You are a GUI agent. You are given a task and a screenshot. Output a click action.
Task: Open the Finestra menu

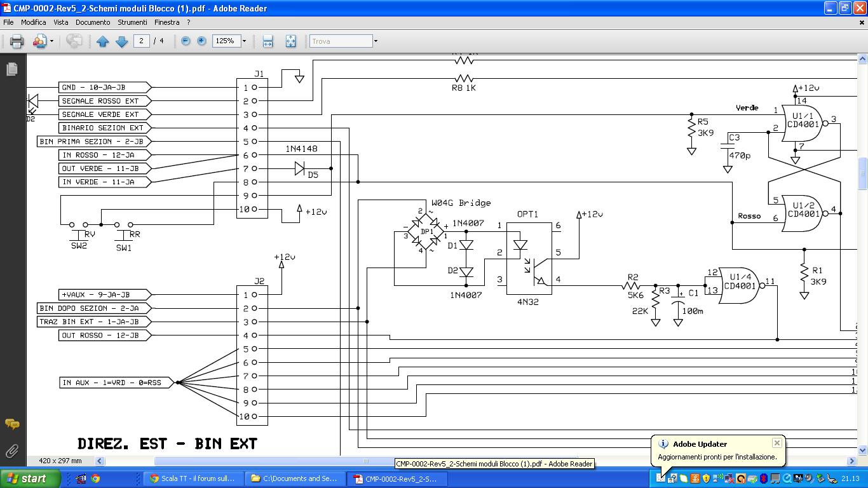click(167, 22)
